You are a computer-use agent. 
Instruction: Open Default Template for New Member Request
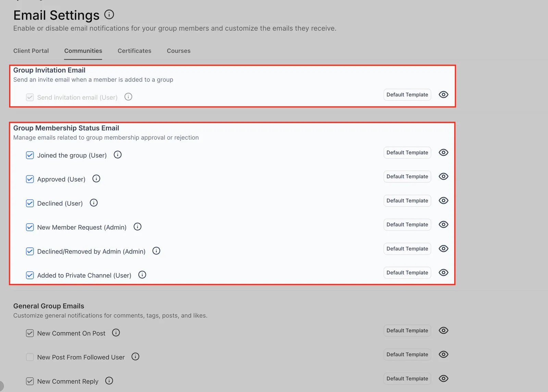point(407,224)
